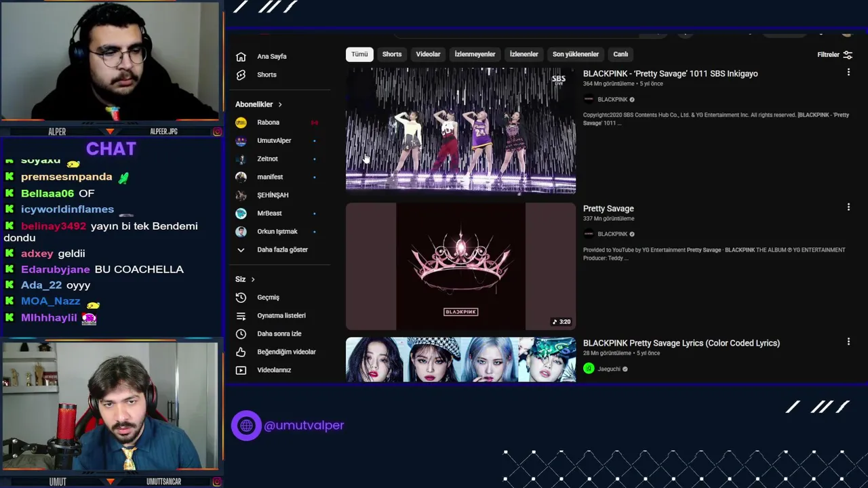Click the @umutvalper handle text

click(x=304, y=425)
